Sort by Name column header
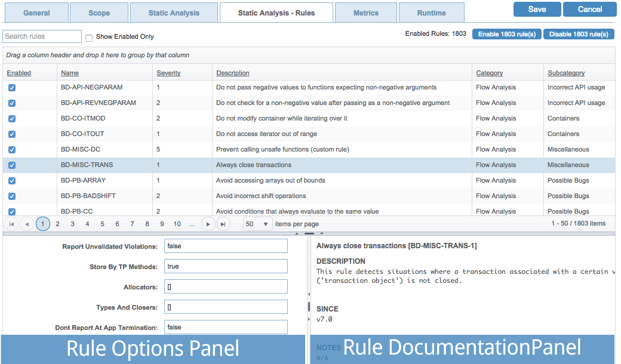This screenshot has width=621, height=364. tap(70, 73)
